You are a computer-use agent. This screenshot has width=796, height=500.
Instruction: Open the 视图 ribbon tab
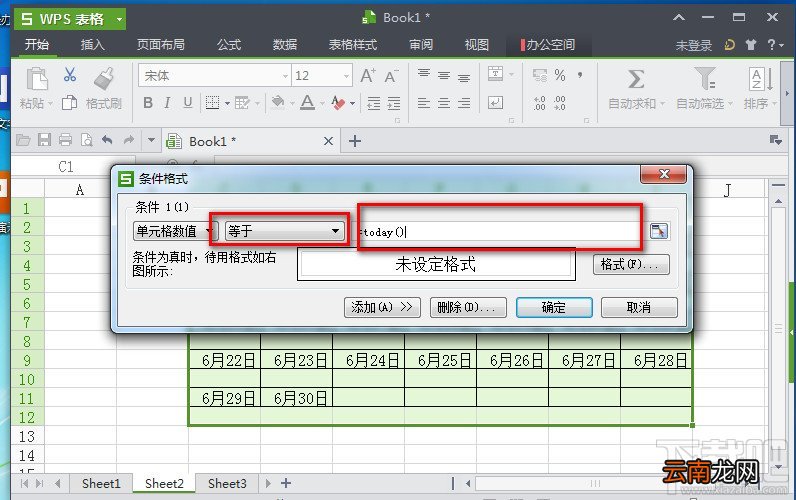tap(477, 45)
